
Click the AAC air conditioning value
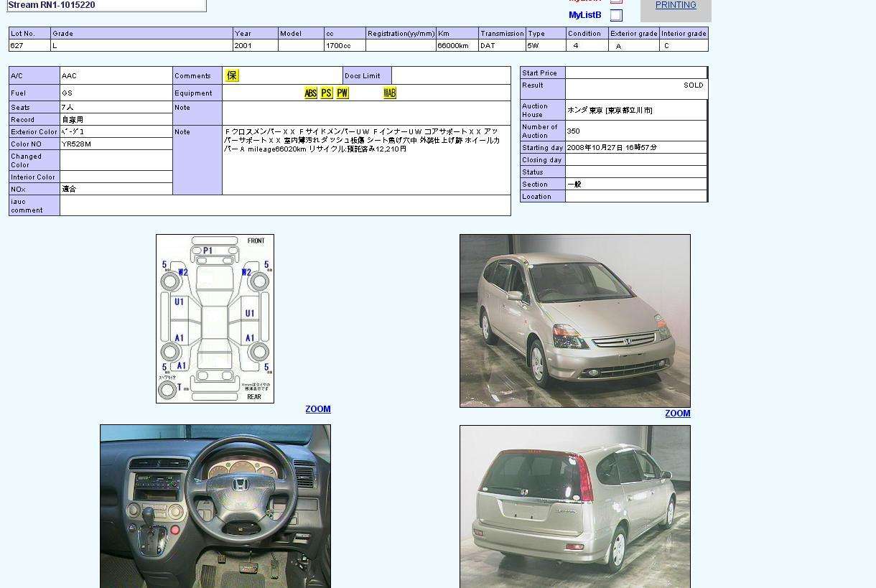coord(69,76)
